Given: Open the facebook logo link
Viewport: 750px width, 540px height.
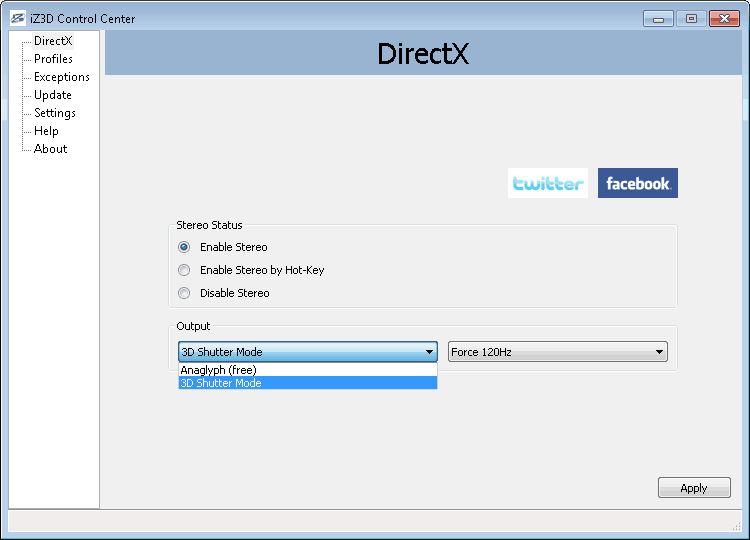Looking at the screenshot, I should coord(638,183).
